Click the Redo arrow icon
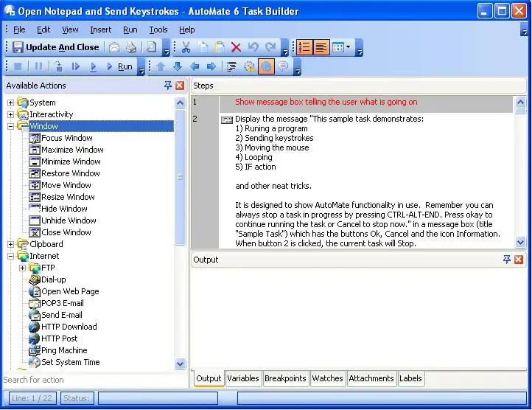This screenshot has height=410, width=532. coord(270,47)
